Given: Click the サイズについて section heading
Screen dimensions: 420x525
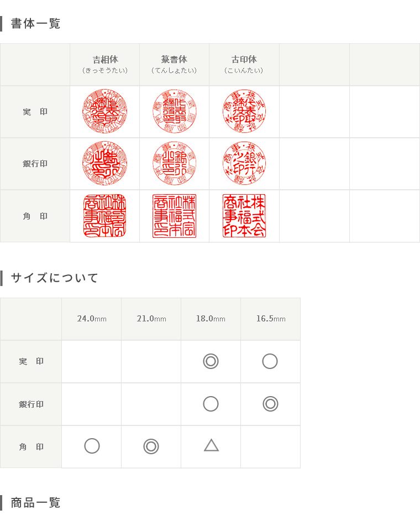Looking at the screenshot, I should [55, 278].
